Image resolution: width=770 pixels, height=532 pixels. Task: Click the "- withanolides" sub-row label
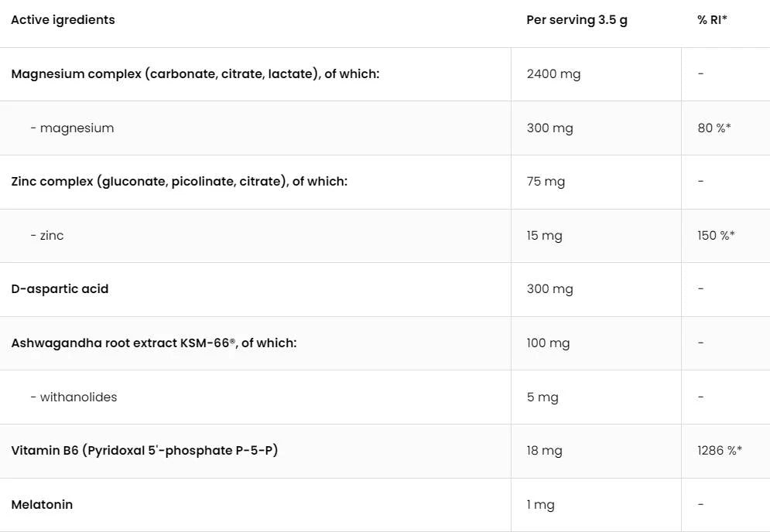click(74, 397)
